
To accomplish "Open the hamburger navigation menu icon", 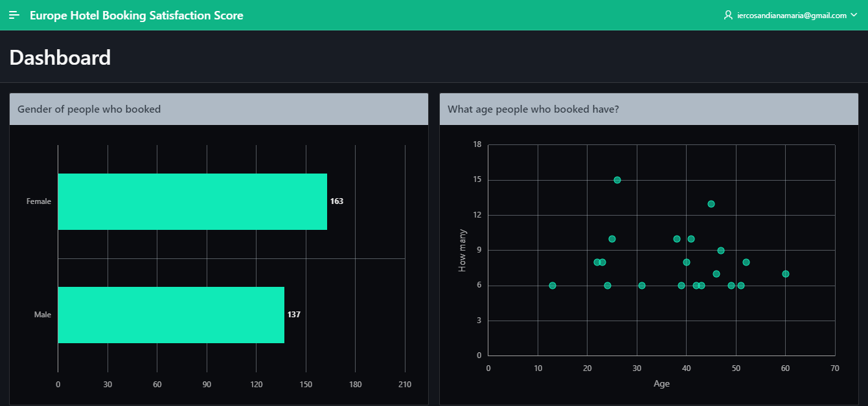I will coord(14,15).
